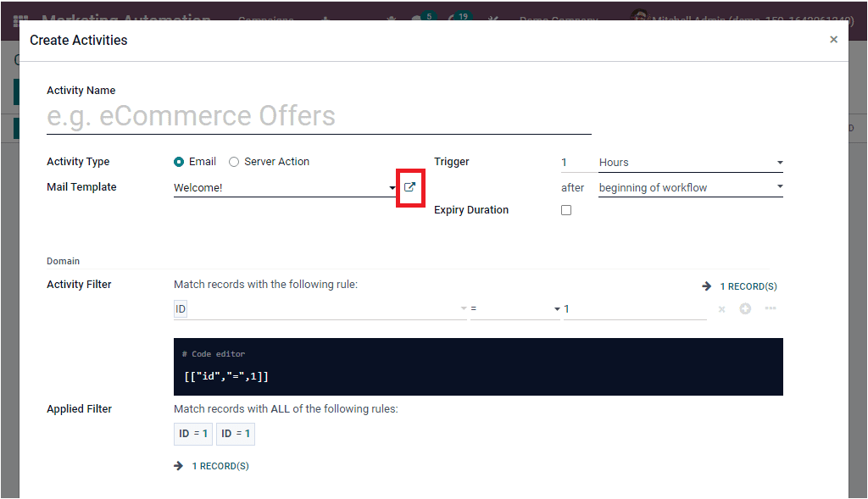Click the Domain section heading

[x=63, y=261]
